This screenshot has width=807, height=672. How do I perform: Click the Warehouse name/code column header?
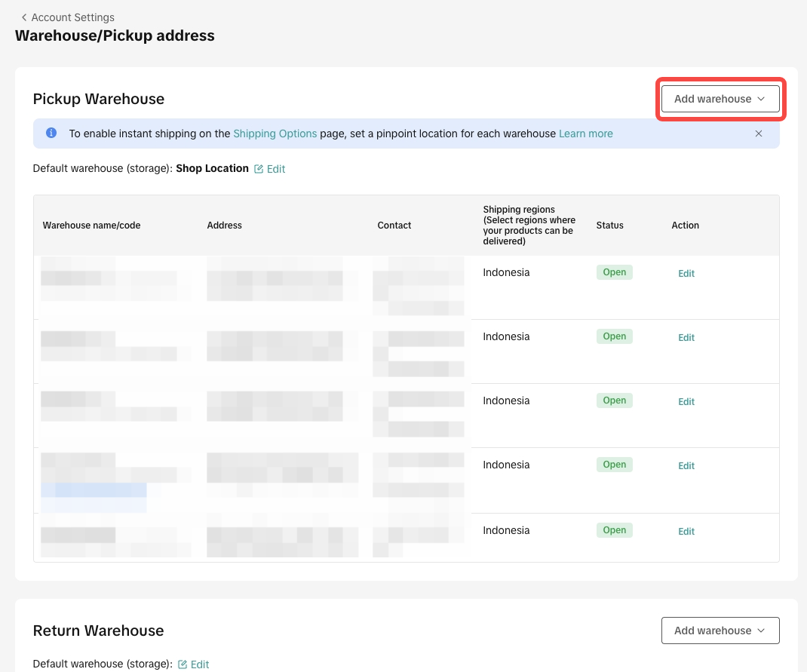tap(91, 226)
